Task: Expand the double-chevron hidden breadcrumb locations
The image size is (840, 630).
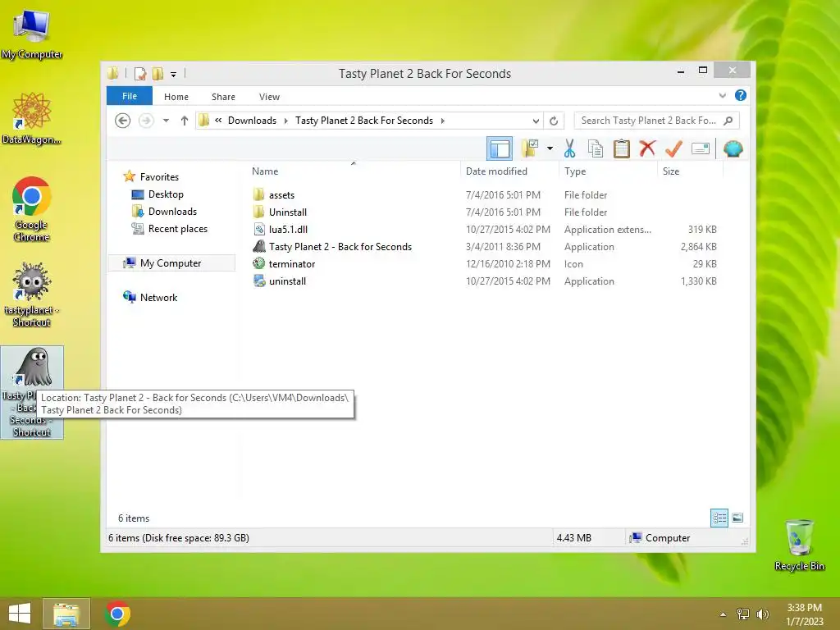Action: [218, 120]
